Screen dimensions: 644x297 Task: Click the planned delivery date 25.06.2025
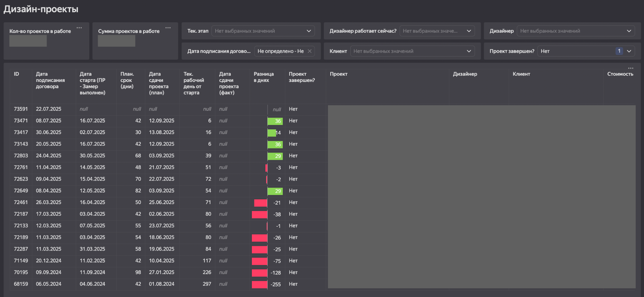pyautogui.click(x=162, y=202)
